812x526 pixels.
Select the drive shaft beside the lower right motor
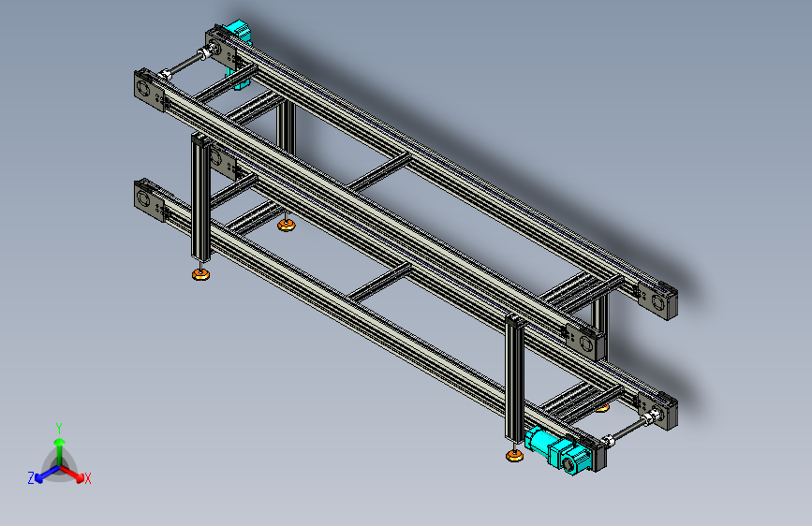tap(629, 430)
